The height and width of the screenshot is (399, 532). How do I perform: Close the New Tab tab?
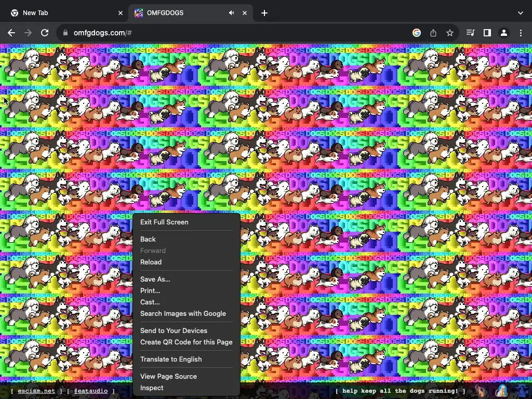click(121, 13)
